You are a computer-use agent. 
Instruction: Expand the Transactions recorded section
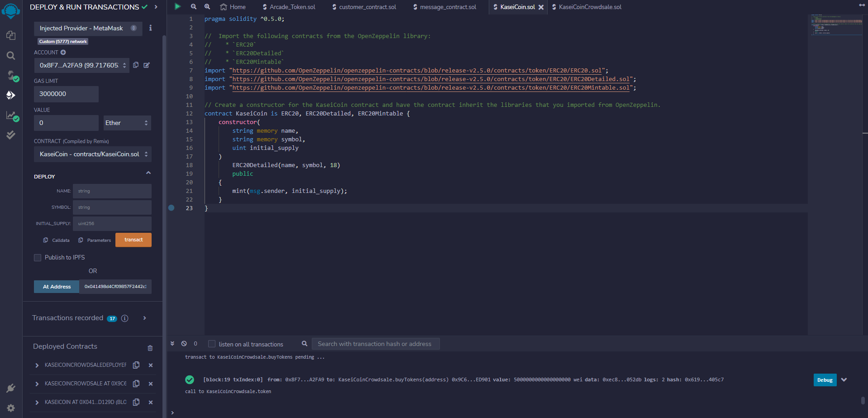[x=145, y=318]
